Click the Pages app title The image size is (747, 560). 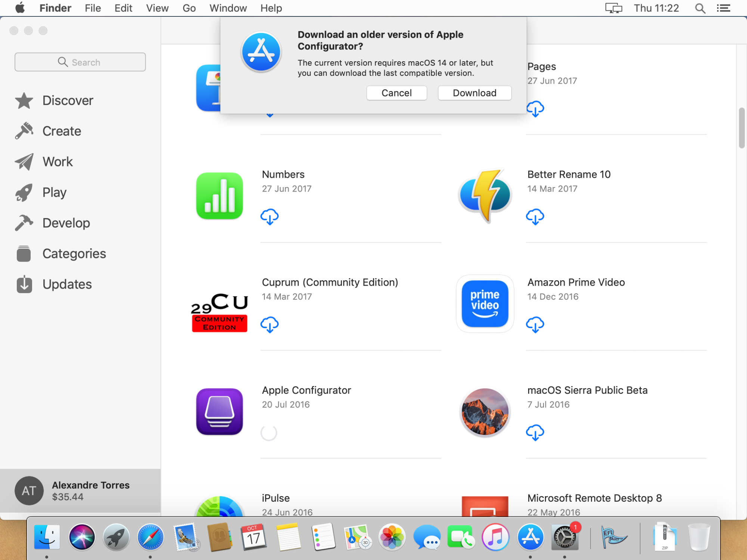pyautogui.click(x=542, y=66)
